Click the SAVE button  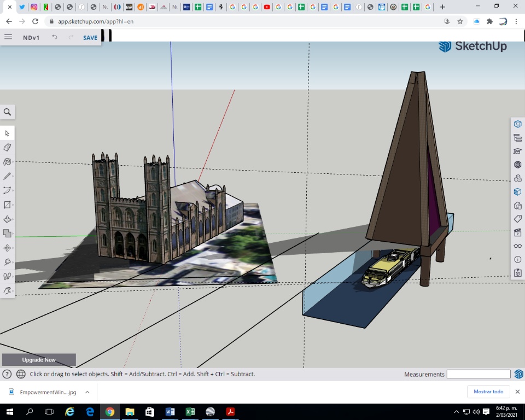[90, 38]
